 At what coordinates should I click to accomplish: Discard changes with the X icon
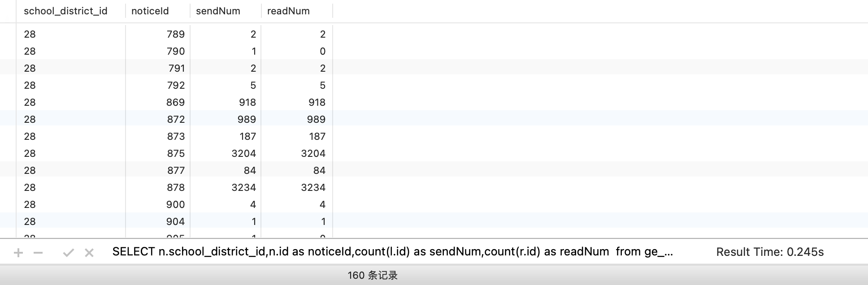[89, 253]
